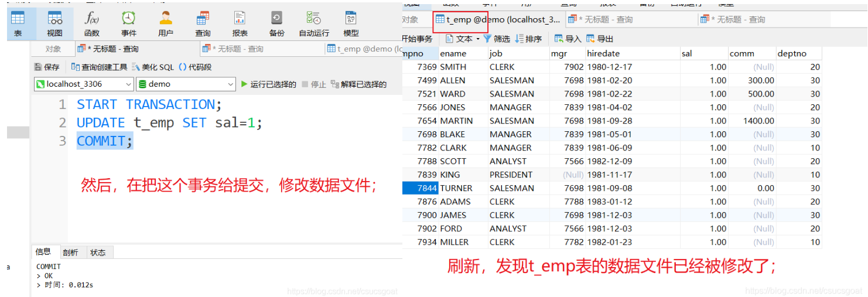This screenshot has width=868, height=297.
Task: Click the hiredate column header
Action: 633,53
